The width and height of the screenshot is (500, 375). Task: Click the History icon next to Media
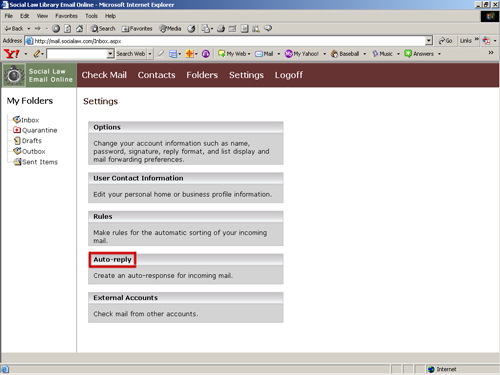[191, 29]
